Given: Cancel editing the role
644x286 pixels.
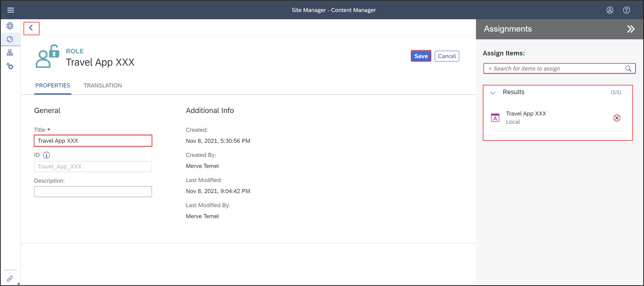Looking at the screenshot, I should point(447,56).
